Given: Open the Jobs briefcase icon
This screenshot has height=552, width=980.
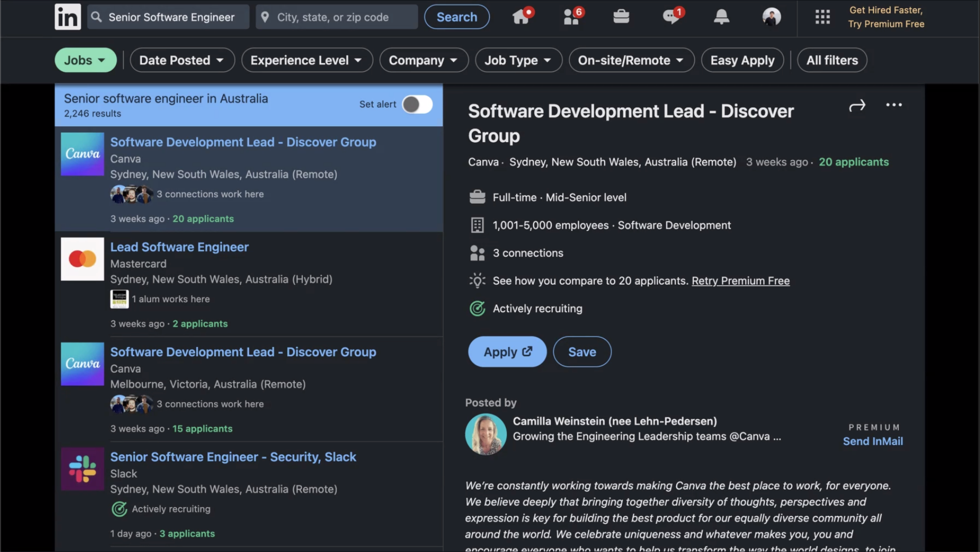Looking at the screenshot, I should click(x=621, y=17).
